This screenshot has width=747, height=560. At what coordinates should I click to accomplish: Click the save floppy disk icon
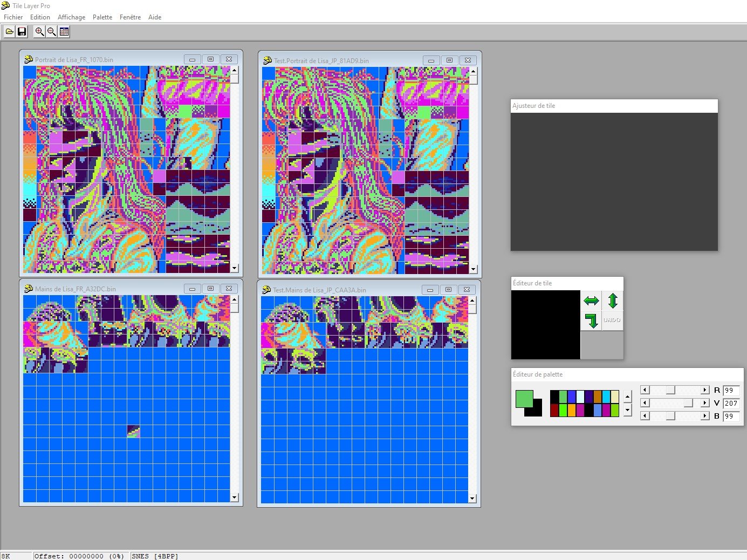pos(22,32)
